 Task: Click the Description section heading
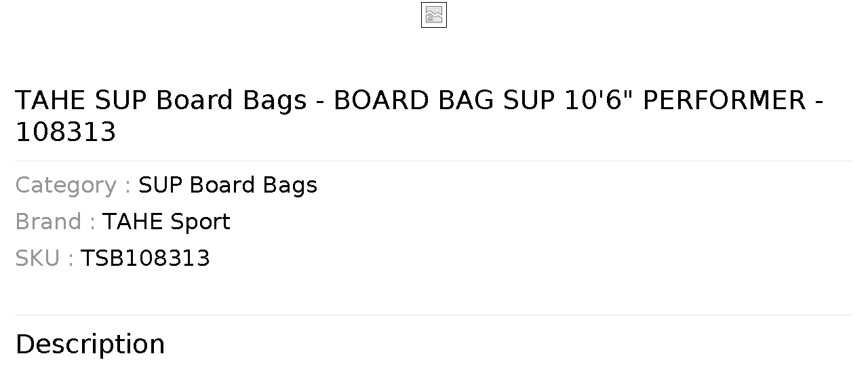tap(90, 344)
